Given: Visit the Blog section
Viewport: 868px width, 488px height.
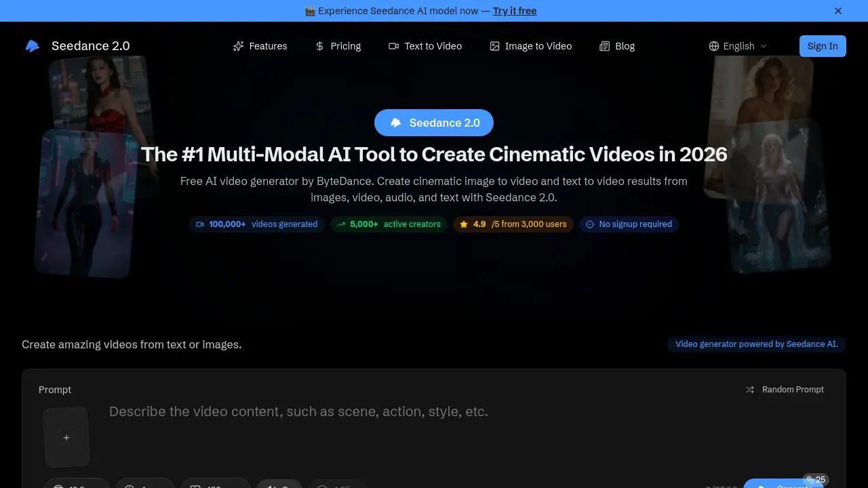Looking at the screenshot, I should pyautogui.click(x=617, y=46).
